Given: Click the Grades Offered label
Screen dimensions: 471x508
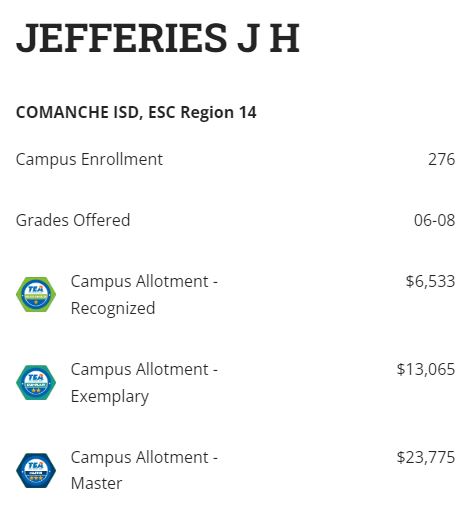Looking at the screenshot, I should point(73,220).
